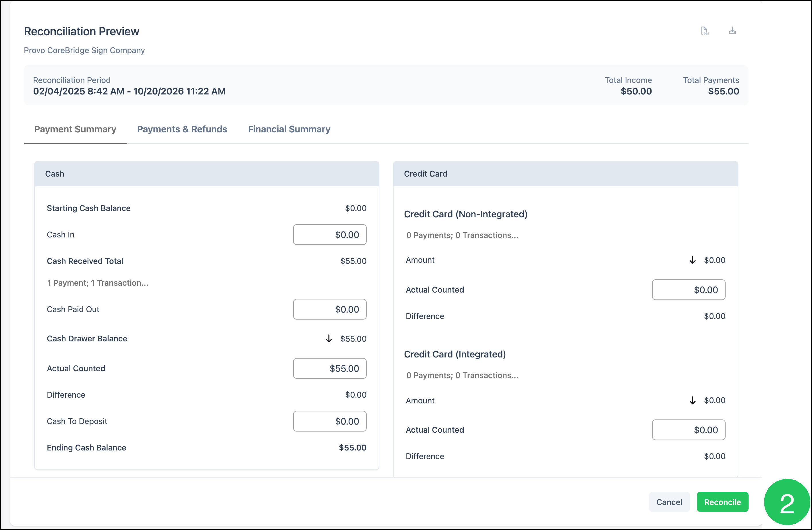
Task: Expand Integrated '0 Payments; 0 Transactions...' details
Action: (x=462, y=375)
